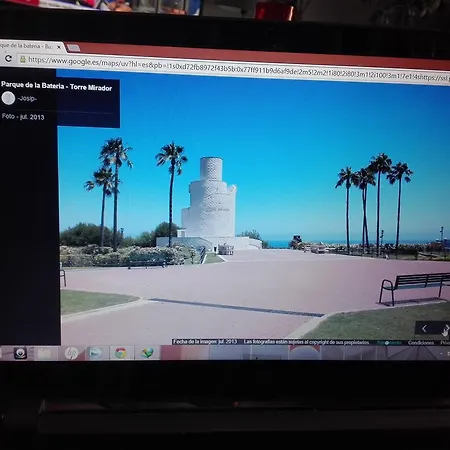This screenshot has height=450, width=450.
Task: Go to the previous photo arrow
Action: (424, 329)
